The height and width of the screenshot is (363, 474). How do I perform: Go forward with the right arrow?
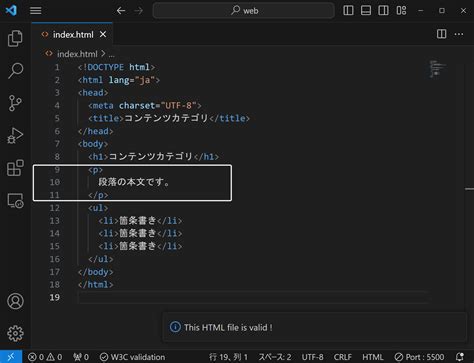139,11
